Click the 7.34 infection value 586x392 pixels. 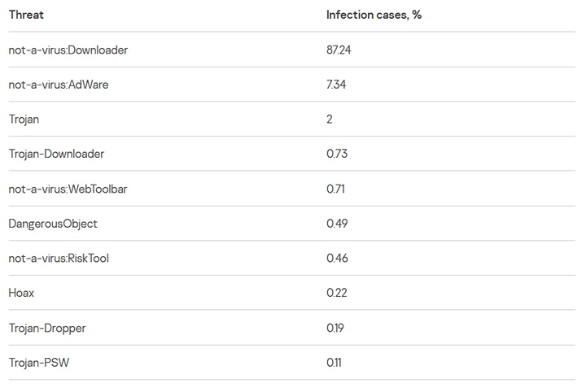[x=336, y=85]
